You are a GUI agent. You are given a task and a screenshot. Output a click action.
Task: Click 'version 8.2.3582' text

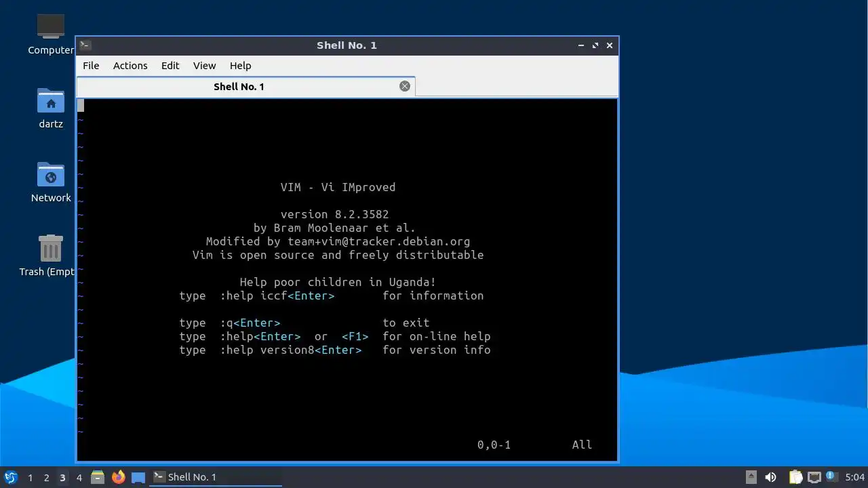click(x=334, y=214)
